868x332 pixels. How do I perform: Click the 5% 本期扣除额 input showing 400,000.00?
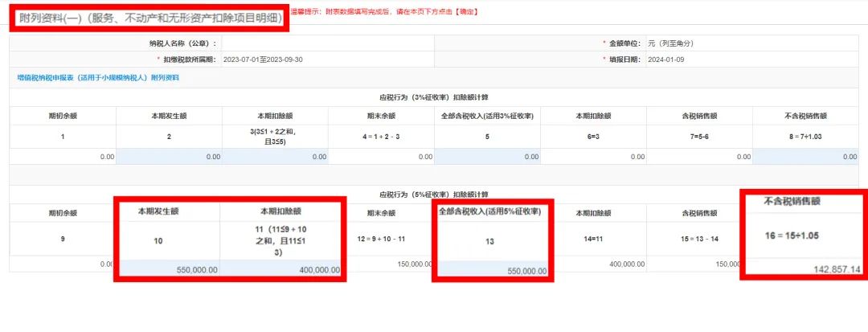pos(276,270)
